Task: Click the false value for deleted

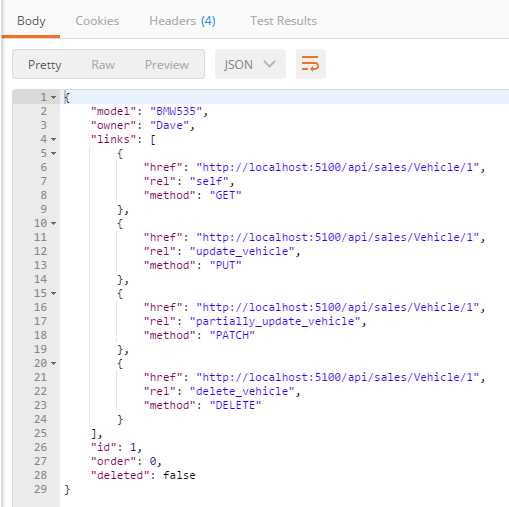Action: [179, 475]
